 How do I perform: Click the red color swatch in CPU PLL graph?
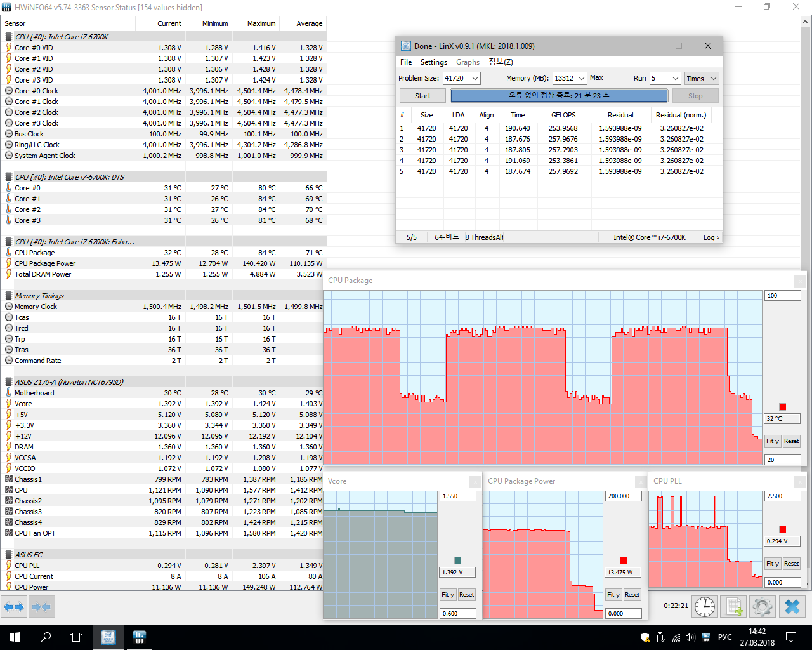coord(783,529)
